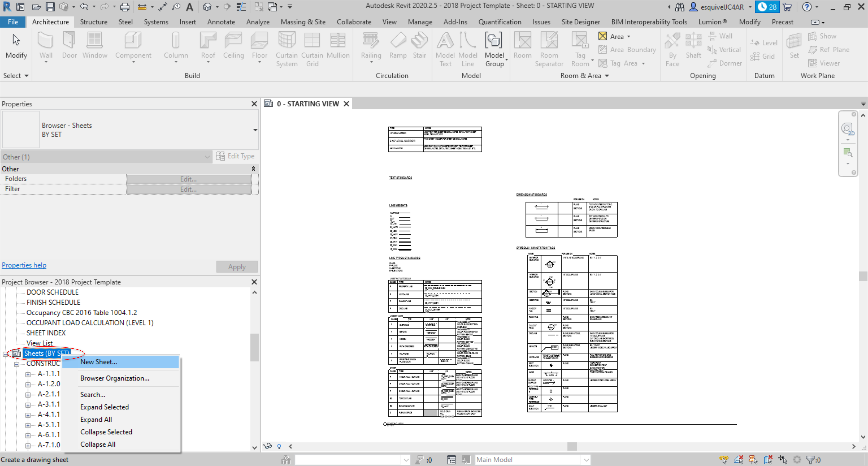Toggle Select Pinned Elements in status bar

pyautogui.click(x=753, y=459)
